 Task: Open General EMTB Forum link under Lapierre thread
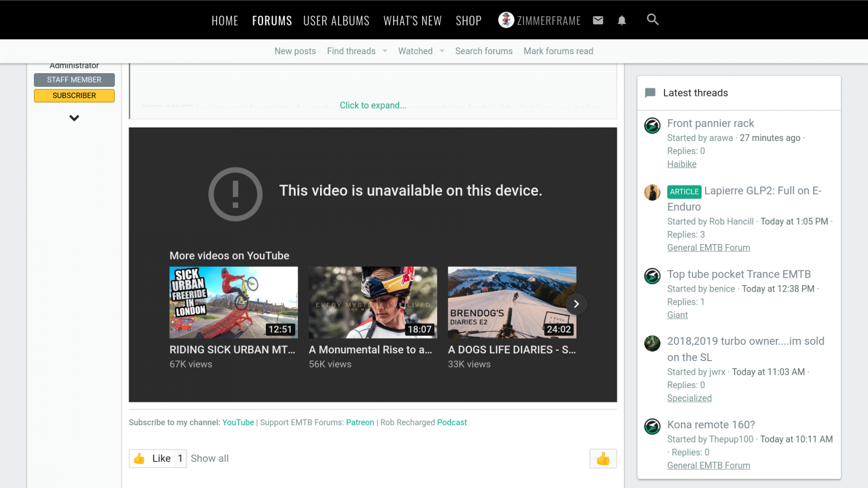[709, 247]
